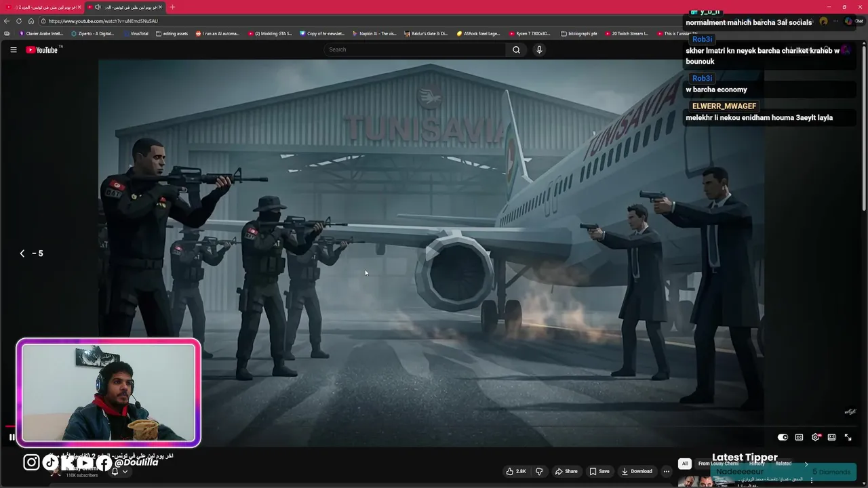Open the subscription notification bell dropdown
868x488 pixels.
point(119,471)
